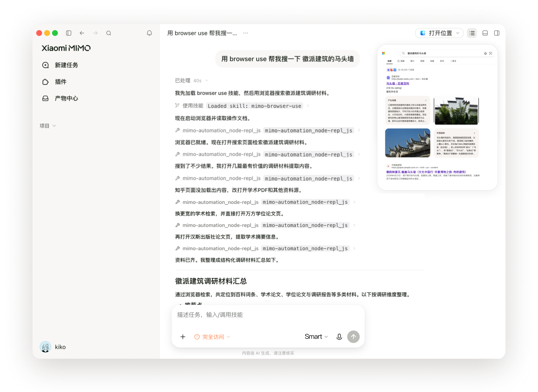Image resolution: width=538 pixels, height=392 pixels.
Task: Collapse the 已处理 40s details
Action: pos(192,80)
